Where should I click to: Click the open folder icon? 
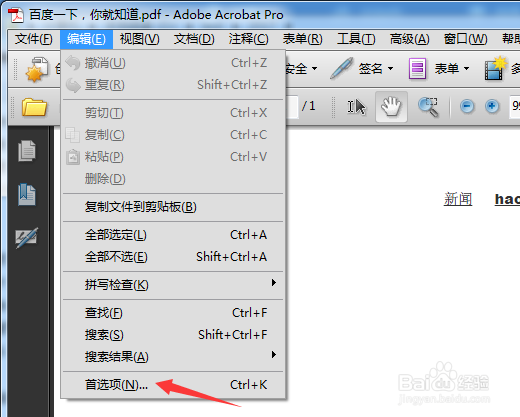point(34,107)
